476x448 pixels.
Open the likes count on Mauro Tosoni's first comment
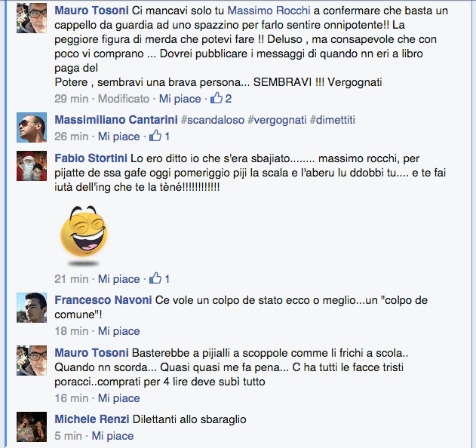coord(221,98)
